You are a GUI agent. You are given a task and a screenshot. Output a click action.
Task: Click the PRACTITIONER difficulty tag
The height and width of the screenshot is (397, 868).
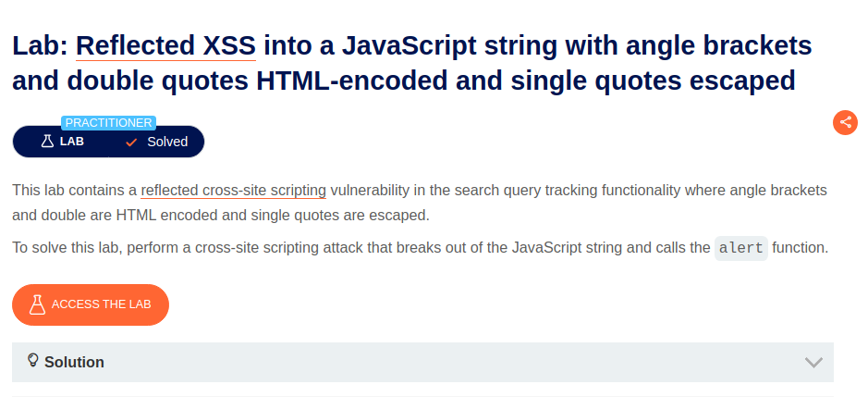[x=108, y=122]
